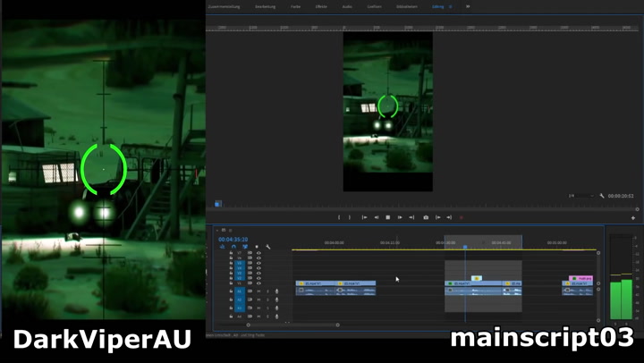Lock audio track A2
Viewport: 644px width, 363px height.
pyautogui.click(x=231, y=300)
